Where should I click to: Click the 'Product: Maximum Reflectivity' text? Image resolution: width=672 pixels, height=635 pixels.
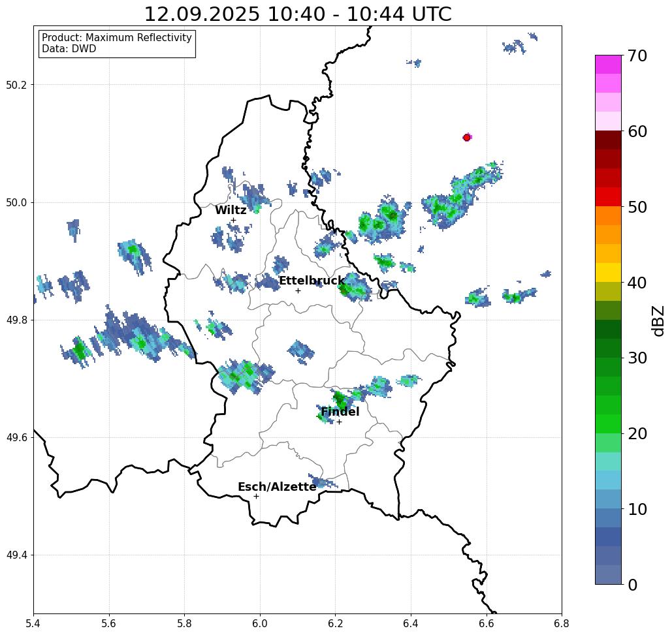116,38
